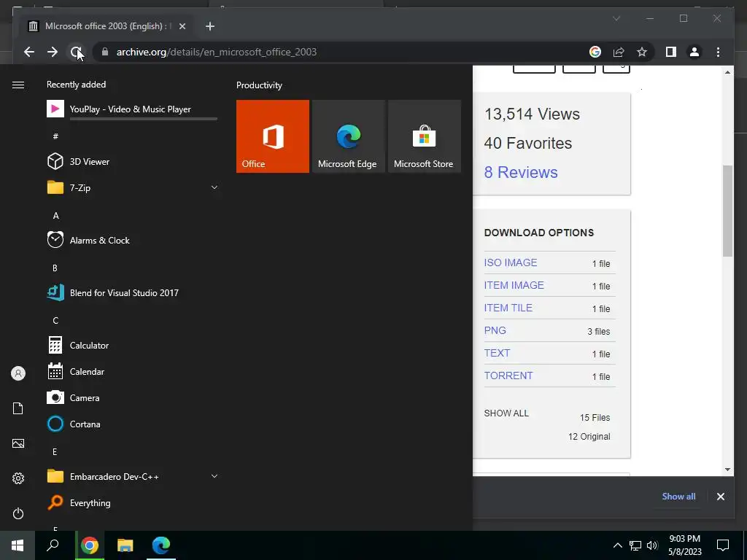Show hidden system tray icons

[617, 545]
